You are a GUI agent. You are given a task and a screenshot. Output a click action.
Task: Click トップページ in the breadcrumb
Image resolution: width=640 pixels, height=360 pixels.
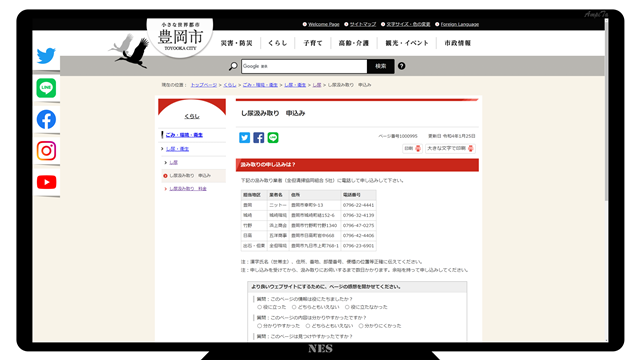click(204, 85)
